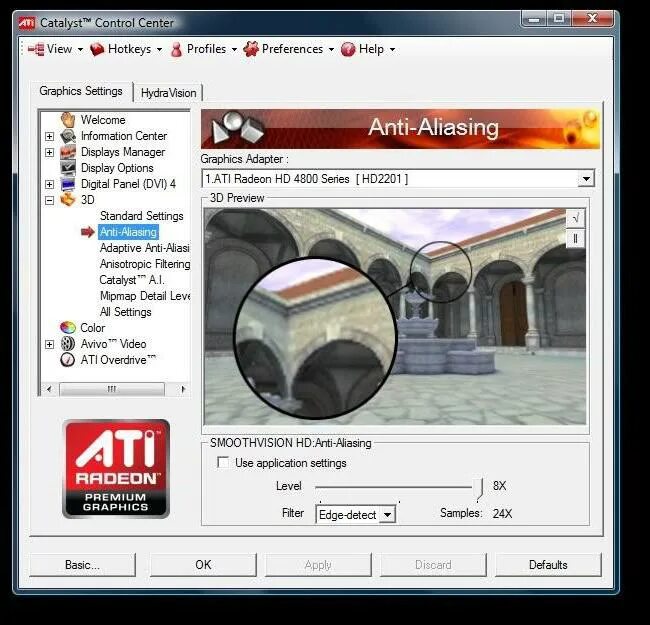This screenshot has height=625, width=650.
Task: Open the Preferences dropdown arrow
Action: pos(331,50)
